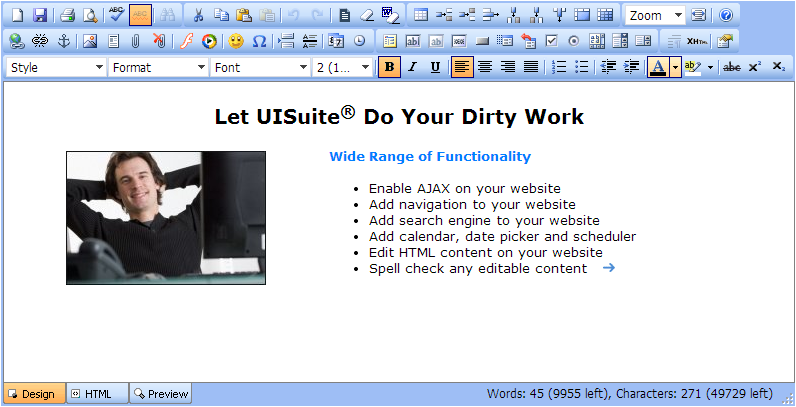Toggle Bold formatting
The width and height of the screenshot is (796, 407).
point(389,67)
